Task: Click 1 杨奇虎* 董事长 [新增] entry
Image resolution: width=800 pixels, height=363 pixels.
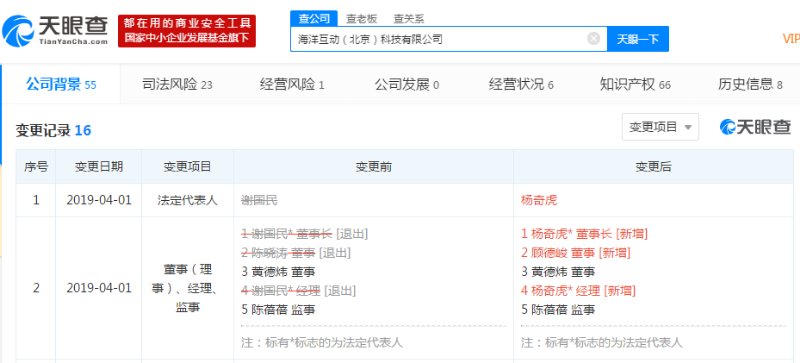Action: click(x=584, y=234)
